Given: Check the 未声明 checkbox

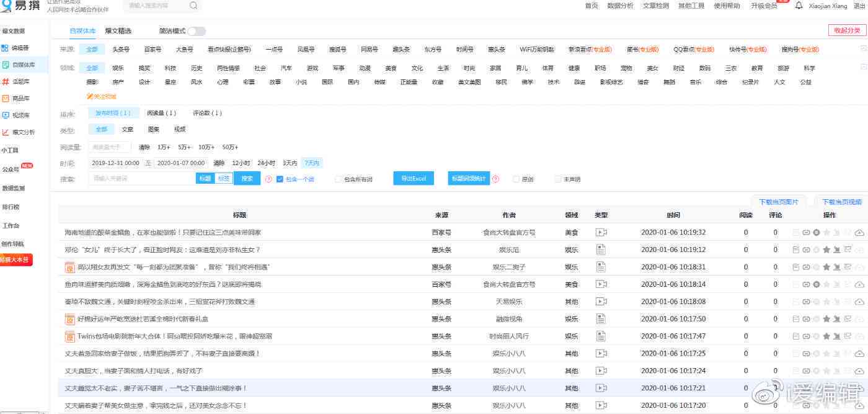Looking at the screenshot, I should tap(558, 179).
